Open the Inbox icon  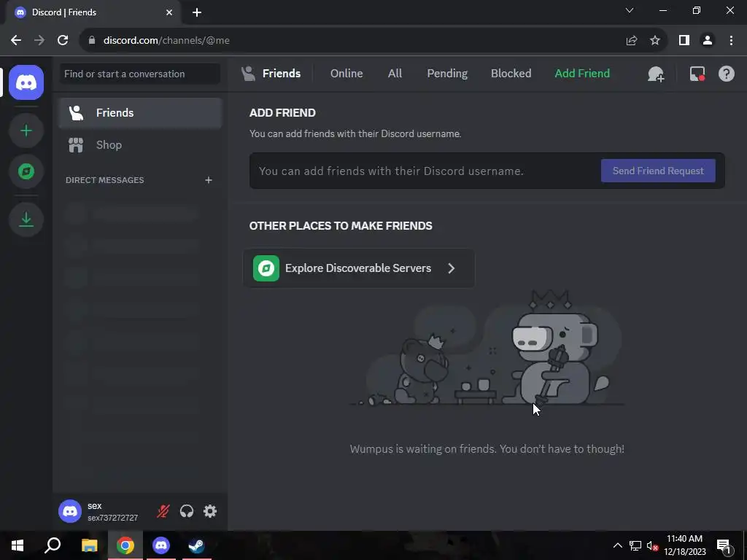pos(697,74)
